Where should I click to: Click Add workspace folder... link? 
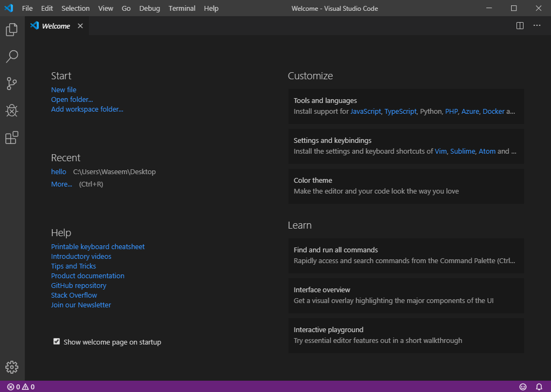tap(87, 109)
